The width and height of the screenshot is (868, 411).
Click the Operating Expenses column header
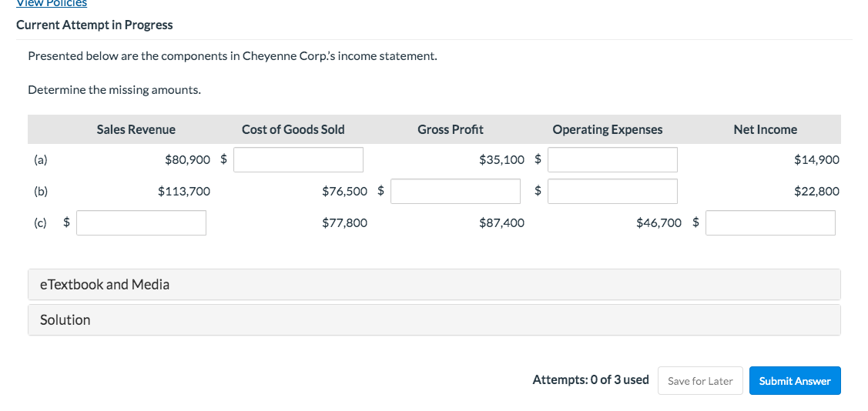pyautogui.click(x=607, y=129)
